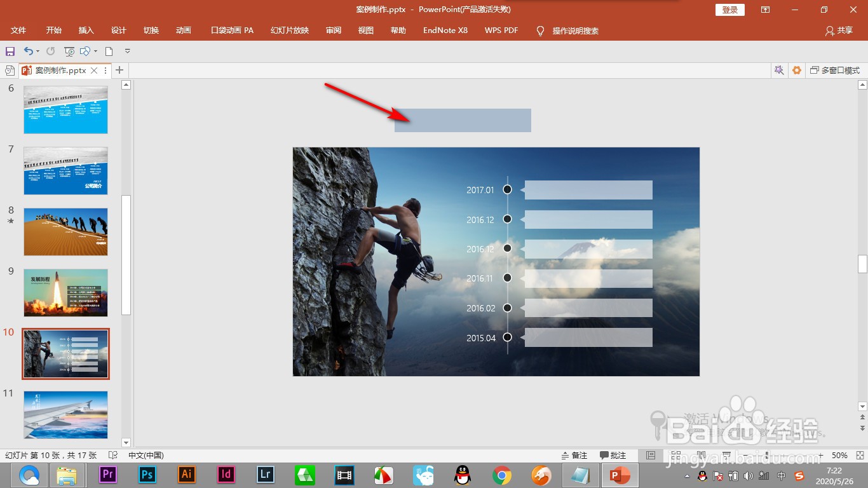Toggle the 备注 notes pane

[574, 456]
